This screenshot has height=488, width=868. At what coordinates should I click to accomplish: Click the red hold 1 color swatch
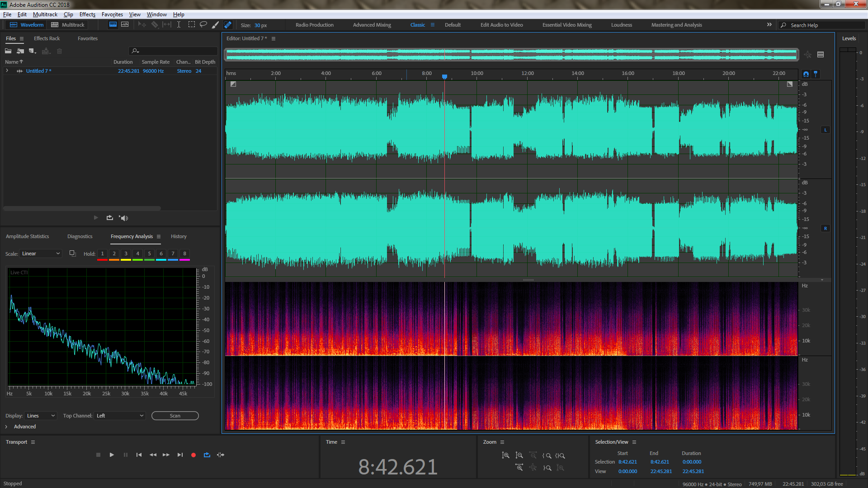102,260
